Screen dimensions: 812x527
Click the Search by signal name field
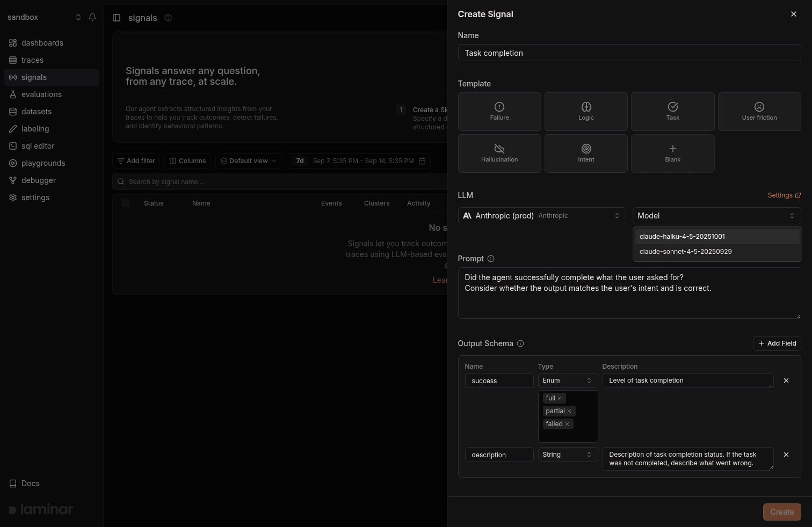click(279, 181)
